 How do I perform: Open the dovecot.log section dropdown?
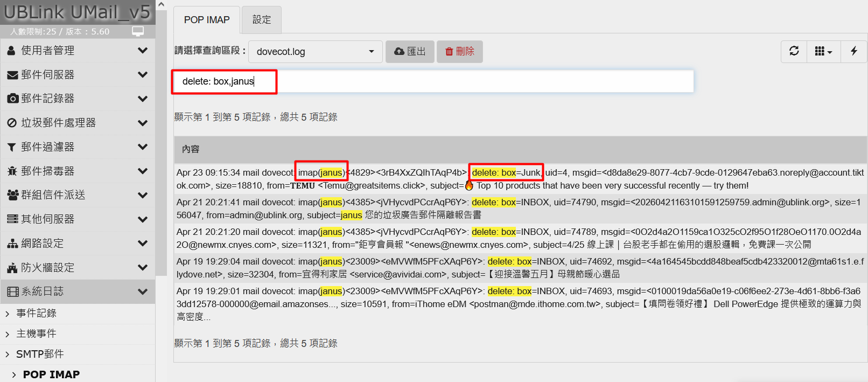(315, 52)
